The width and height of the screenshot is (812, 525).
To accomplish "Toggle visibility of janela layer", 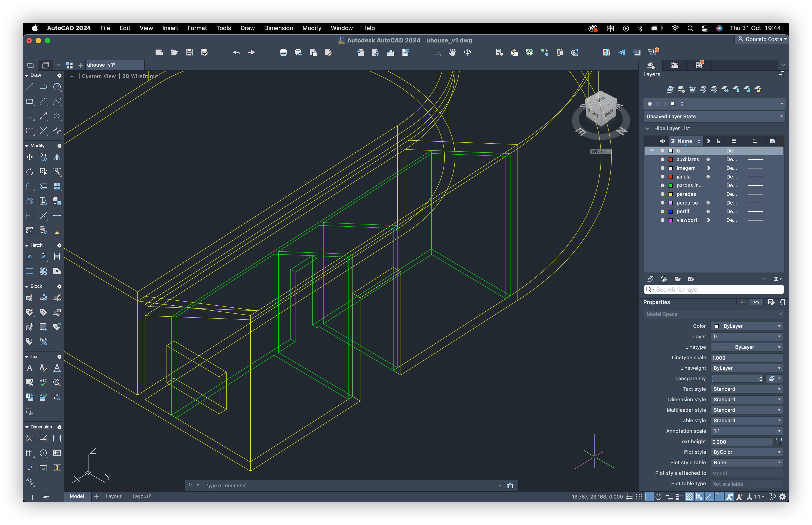I will [x=662, y=177].
